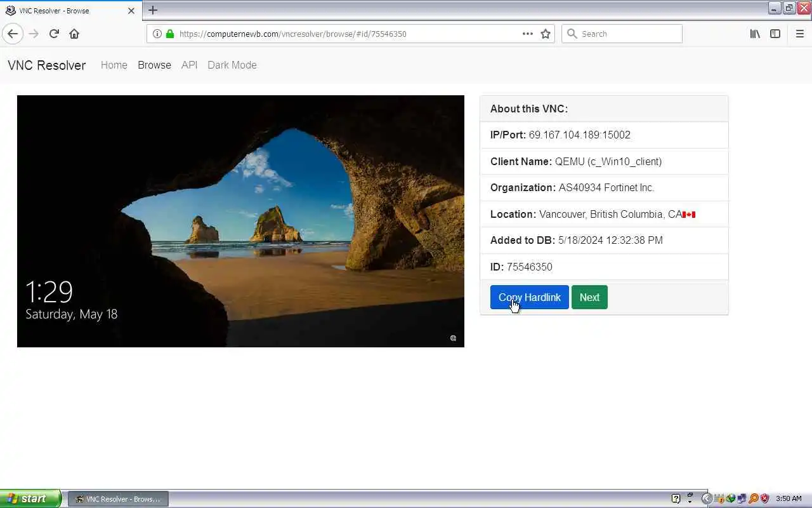Switch on Dark Mode

click(x=232, y=65)
